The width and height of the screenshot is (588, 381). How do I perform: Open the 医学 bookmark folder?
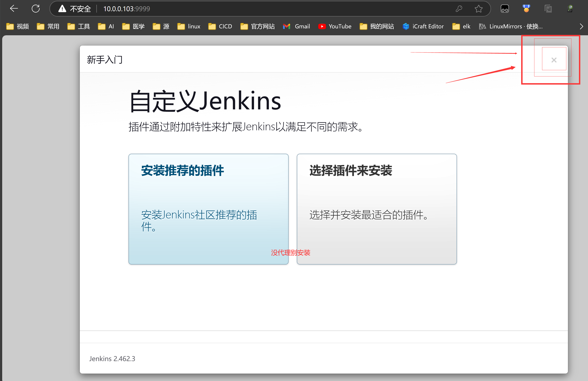(133, 26)
